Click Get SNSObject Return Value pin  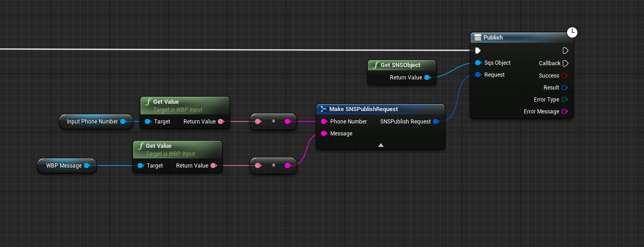[427, 78]
